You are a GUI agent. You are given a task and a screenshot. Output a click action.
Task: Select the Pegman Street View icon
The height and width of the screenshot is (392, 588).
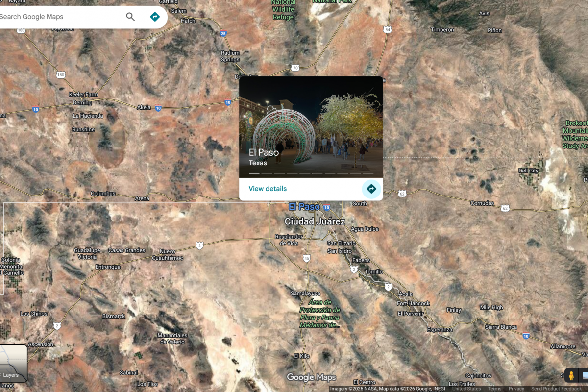(x=571, y=376)
